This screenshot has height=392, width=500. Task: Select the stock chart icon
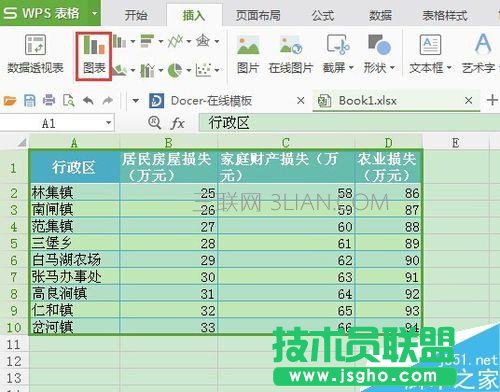pyautogui.click(x=147, y=70)
